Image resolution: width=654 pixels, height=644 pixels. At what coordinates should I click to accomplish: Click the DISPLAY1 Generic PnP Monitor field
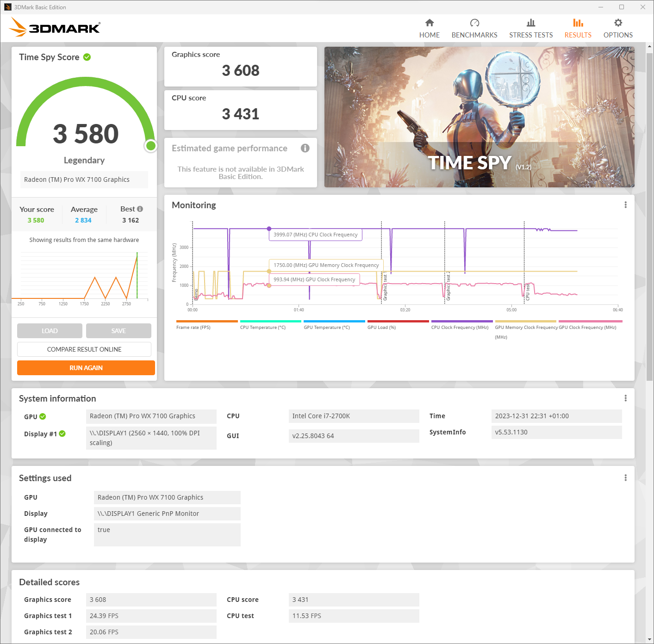(167, 514)
